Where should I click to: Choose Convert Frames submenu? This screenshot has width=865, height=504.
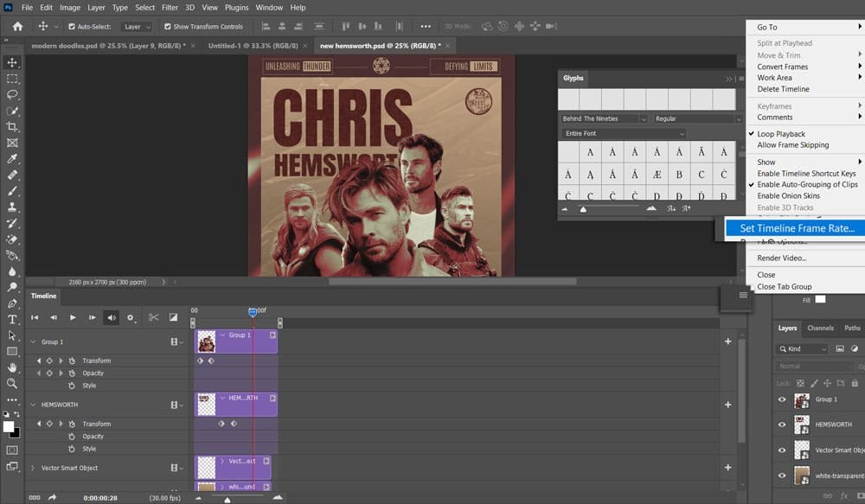pos(782,67)
